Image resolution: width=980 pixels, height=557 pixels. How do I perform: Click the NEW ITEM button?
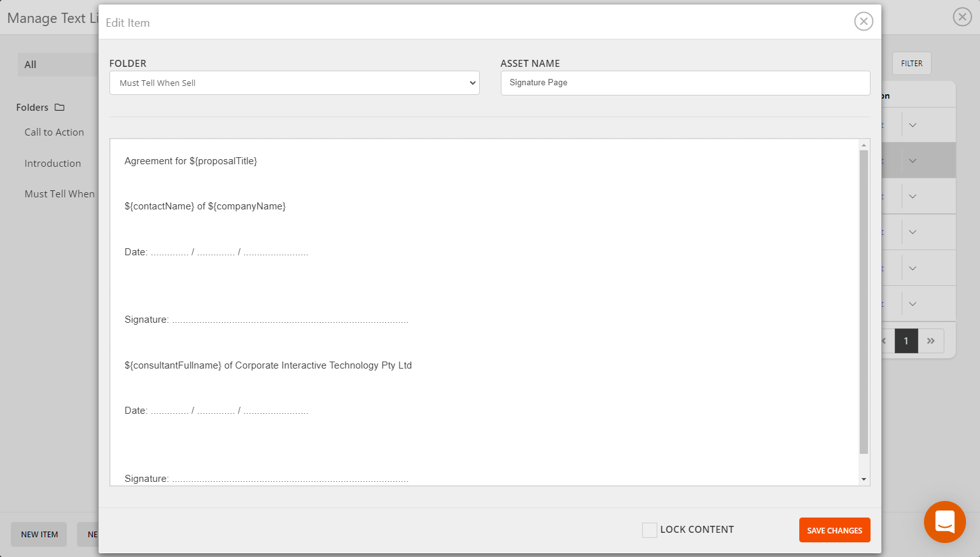pyautogui.click(x=38, y=534)
